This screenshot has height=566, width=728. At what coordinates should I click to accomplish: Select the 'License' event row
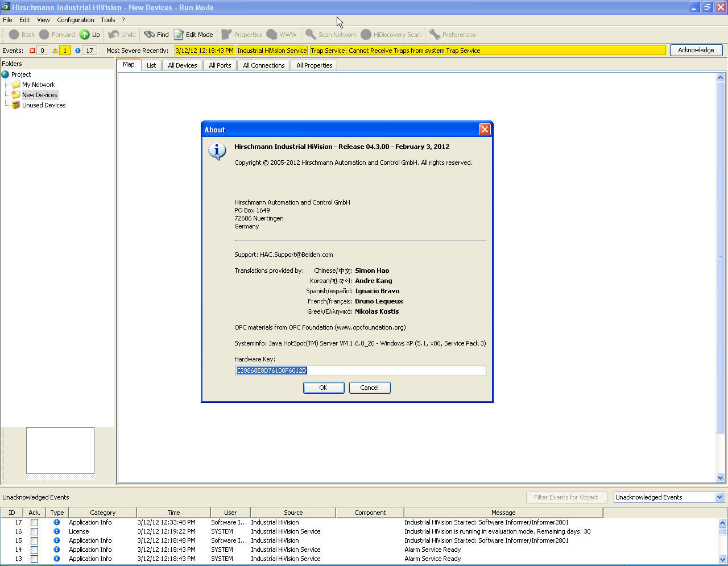point(358,531)
